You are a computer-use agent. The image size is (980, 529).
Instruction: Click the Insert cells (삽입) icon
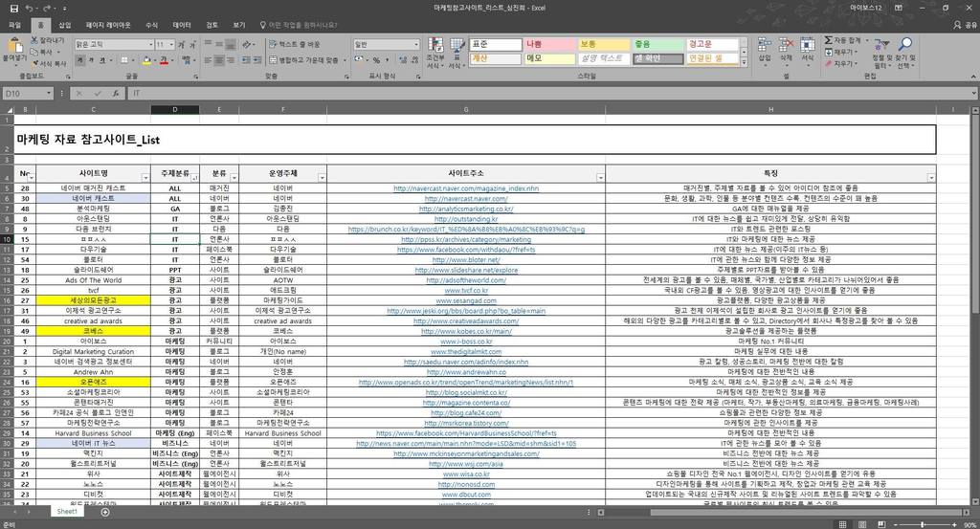pos(765,45)
